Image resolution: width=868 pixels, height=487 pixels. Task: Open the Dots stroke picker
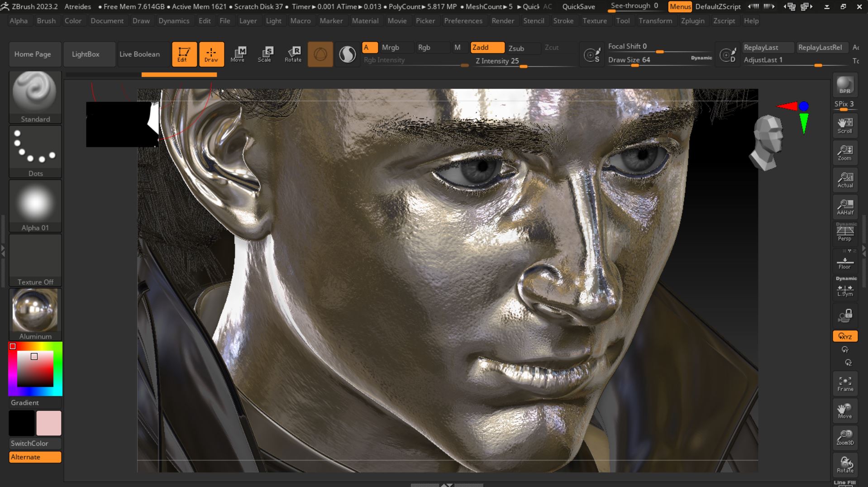pyautogui.click(x=35, y=152)
